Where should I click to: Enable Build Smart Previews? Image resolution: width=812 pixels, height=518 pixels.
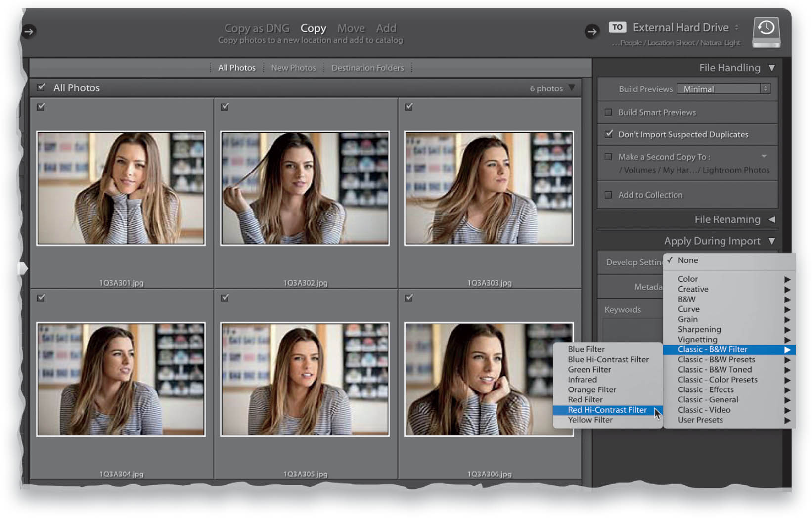point(609,112)
